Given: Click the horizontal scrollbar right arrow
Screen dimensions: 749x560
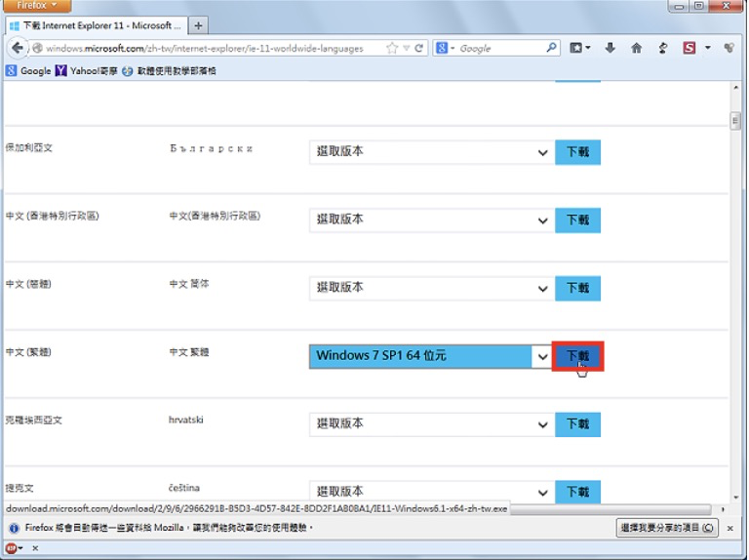Looking at the screenshot, I should pyautogui.click(x=723, y=509).
